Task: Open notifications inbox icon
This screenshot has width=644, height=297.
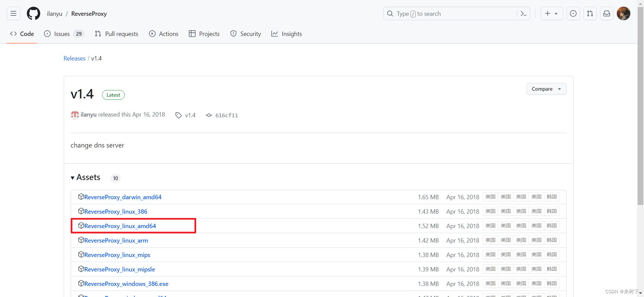Action: pos(607,13)
